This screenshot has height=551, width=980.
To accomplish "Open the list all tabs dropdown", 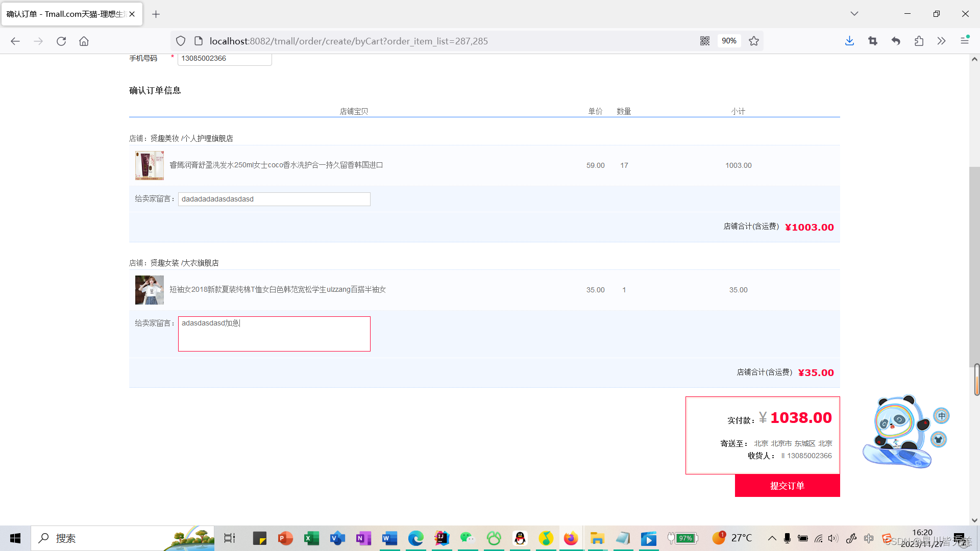I will (x=854, y=14).
